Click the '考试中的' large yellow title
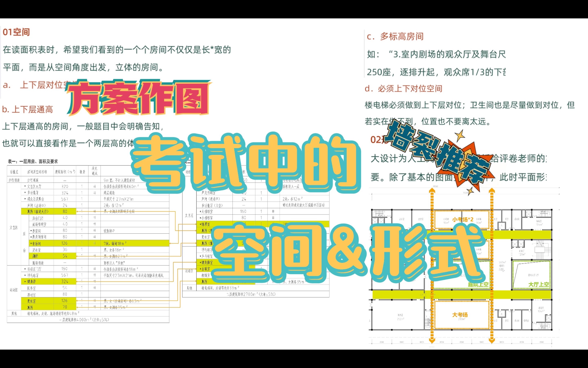 tap(245, 163)
